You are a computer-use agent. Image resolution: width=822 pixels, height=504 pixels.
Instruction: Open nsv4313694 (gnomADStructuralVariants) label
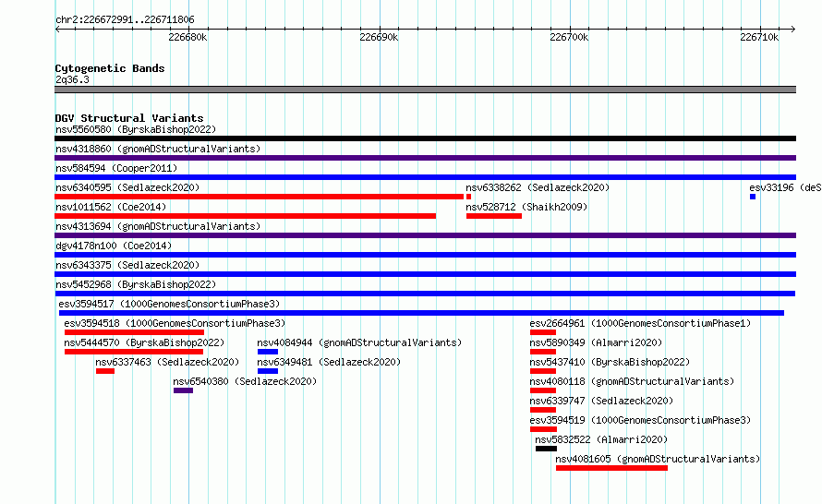(158, 226)
